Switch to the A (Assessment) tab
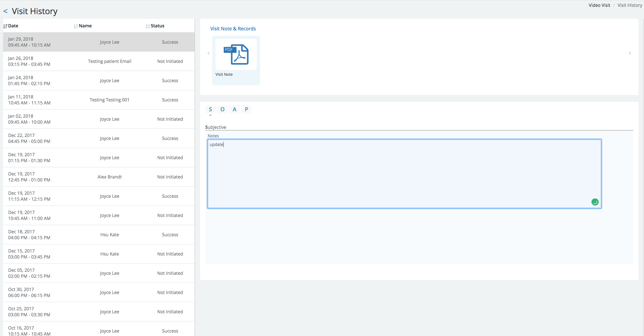 [x=234, y=109]
